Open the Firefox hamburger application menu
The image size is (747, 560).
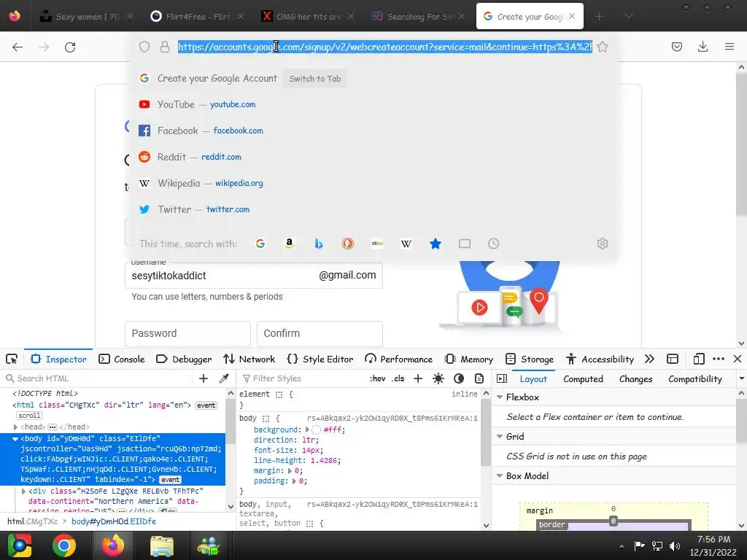coord(729,47)
